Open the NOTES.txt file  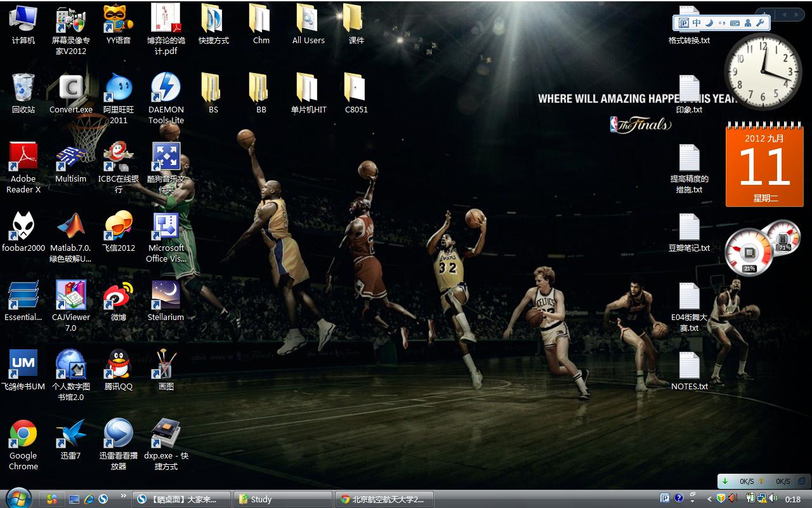[690, 370]
